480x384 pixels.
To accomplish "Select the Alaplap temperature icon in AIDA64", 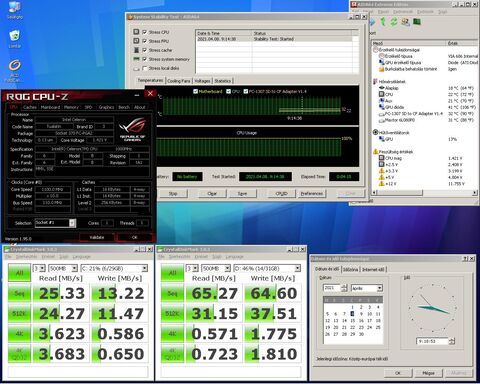I will pyautogui.click(x=382, y=88).
